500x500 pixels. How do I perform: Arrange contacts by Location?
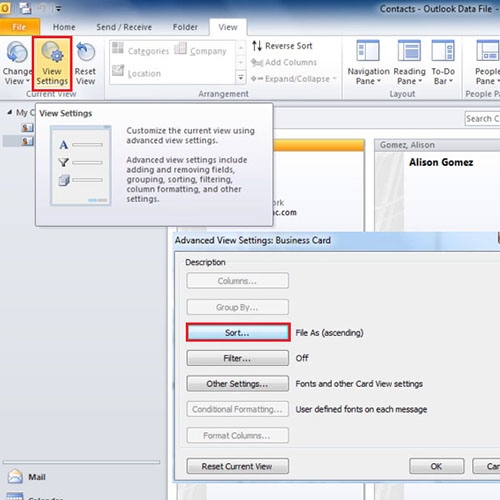(136, 72)
